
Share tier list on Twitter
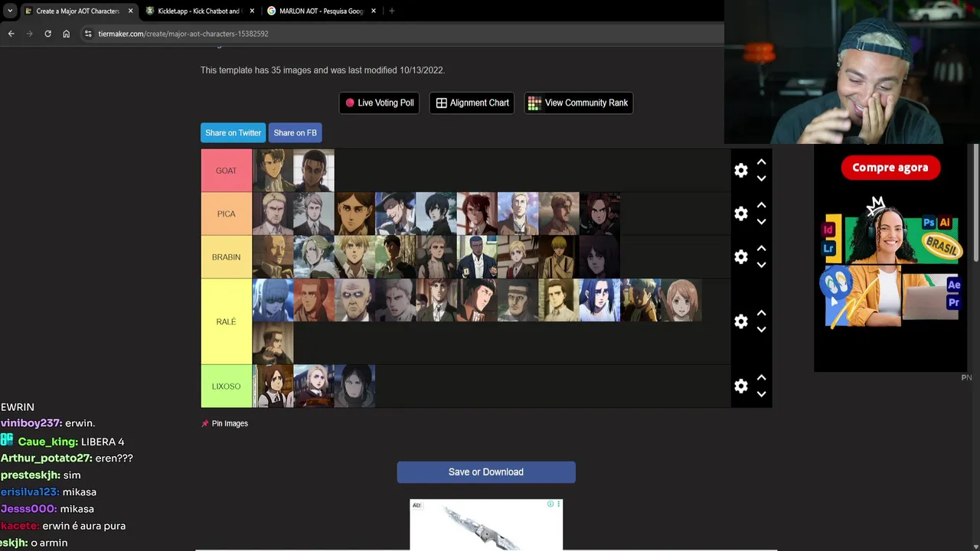(x=233, y=132)
